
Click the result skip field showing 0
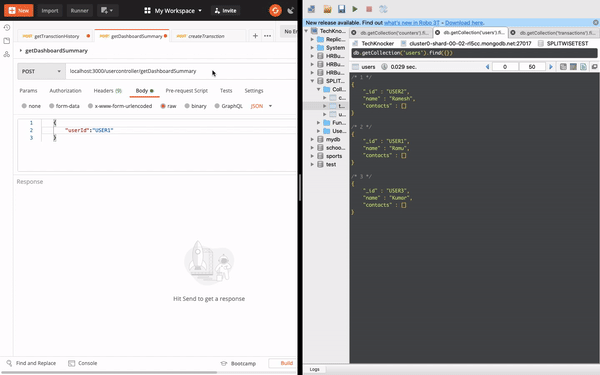click(505, 67)
